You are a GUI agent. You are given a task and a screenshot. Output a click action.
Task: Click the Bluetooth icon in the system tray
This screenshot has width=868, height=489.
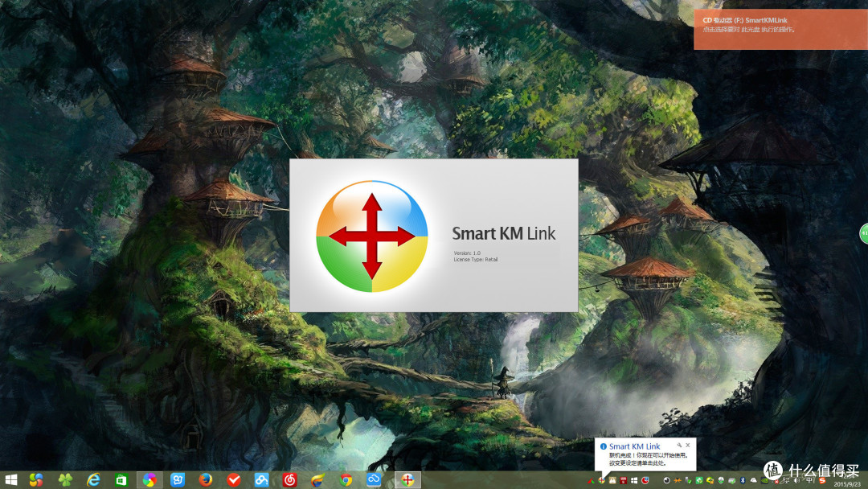(743, 481)
